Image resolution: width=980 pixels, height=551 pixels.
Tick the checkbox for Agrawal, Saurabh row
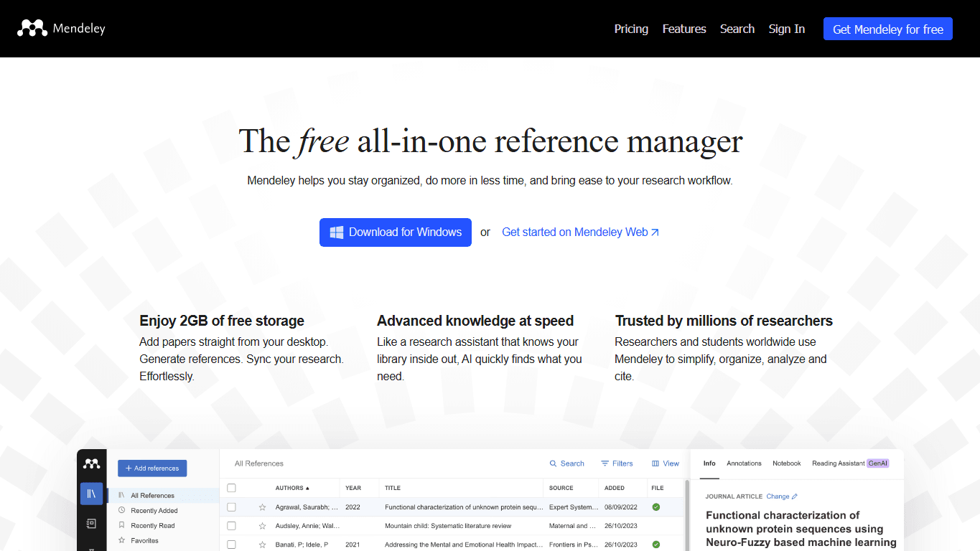click(x=231, y=507)
